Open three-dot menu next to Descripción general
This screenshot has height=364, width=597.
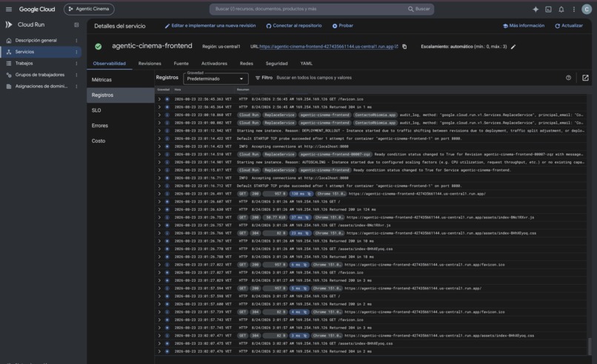point(76,40)
